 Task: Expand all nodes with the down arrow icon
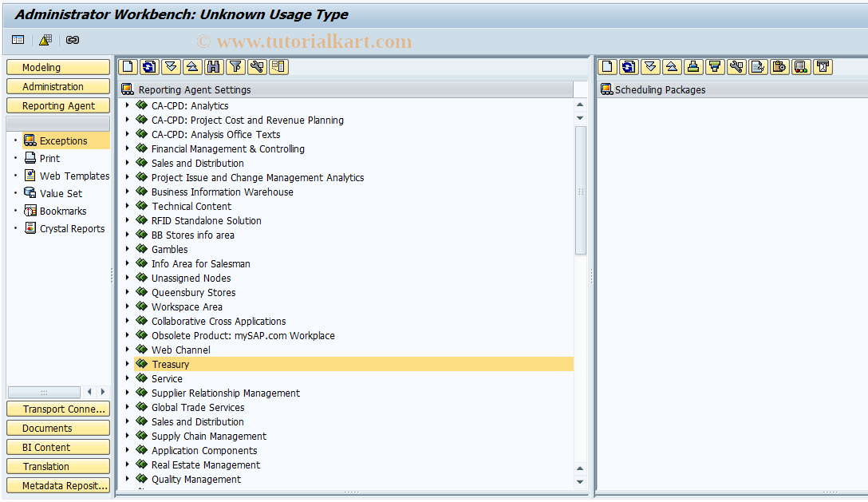pyautogui.click(x=171, y=67)
